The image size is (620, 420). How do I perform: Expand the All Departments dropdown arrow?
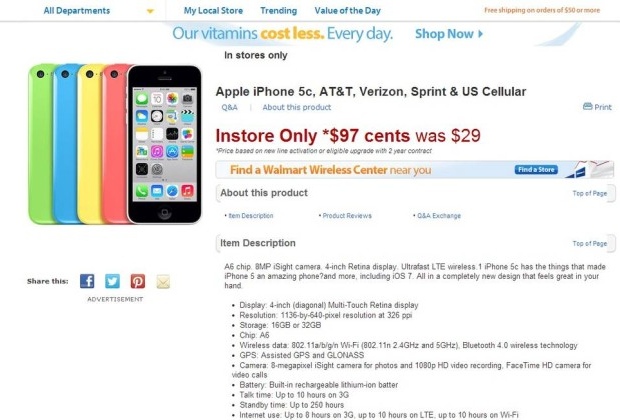(x=150, y=11)
